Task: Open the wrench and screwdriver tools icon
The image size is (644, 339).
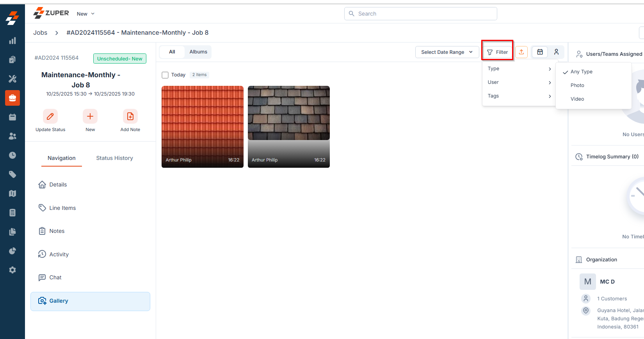Action: coord(12,79)
